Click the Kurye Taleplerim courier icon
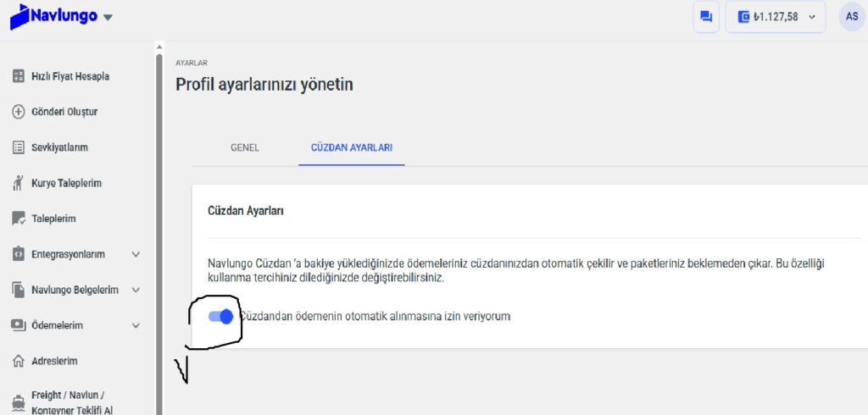 click(x=19, y=183)
